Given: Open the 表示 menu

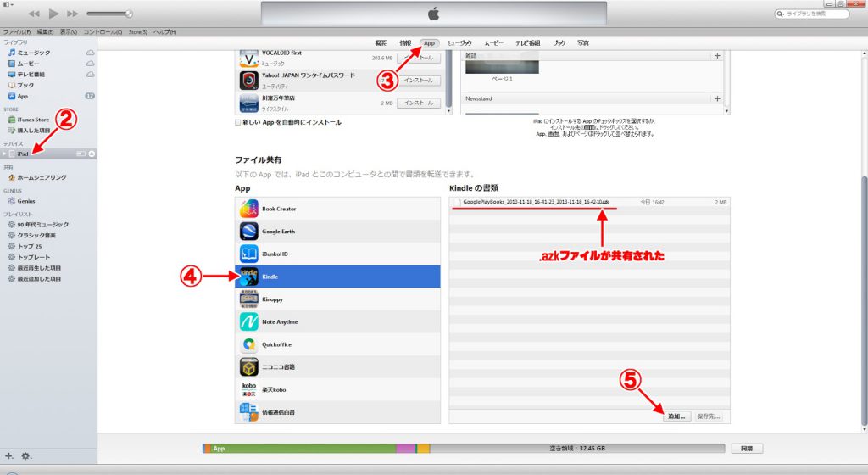Looking at the screenshot, I should 69,32.
